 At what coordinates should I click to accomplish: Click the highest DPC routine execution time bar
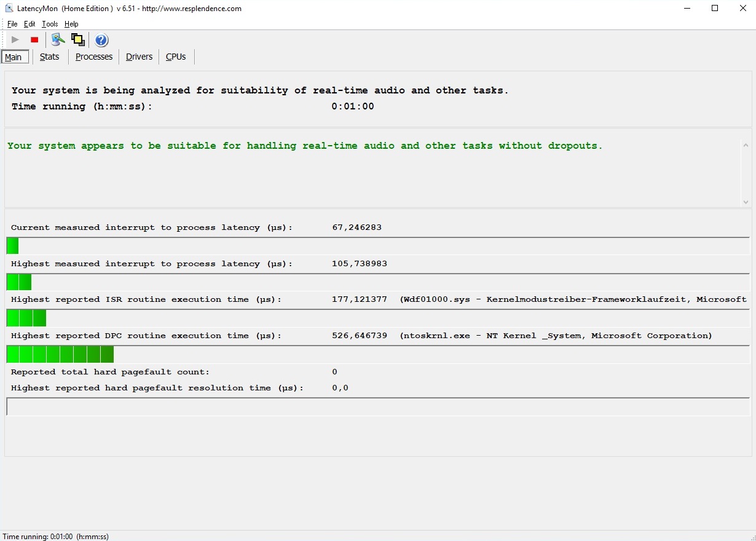point(60,355)
